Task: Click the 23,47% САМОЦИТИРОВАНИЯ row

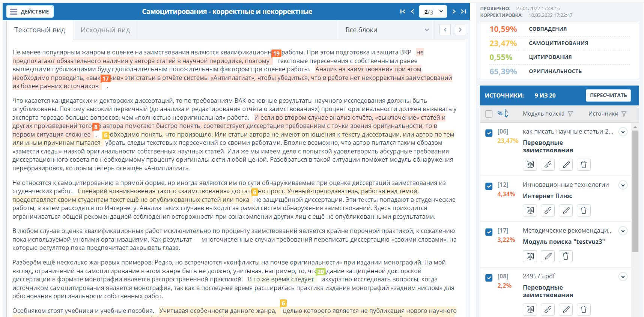Action: point(560,44)
